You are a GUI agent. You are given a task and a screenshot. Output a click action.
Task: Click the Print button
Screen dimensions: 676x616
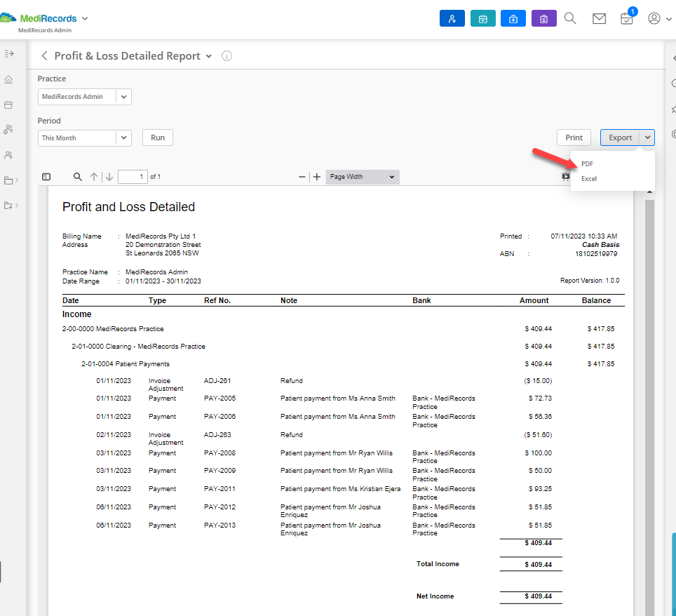(x=574, y=138)
